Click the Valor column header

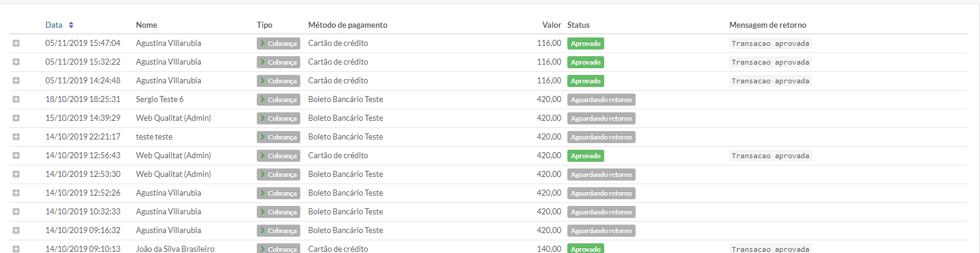click(x=551, y=25)
